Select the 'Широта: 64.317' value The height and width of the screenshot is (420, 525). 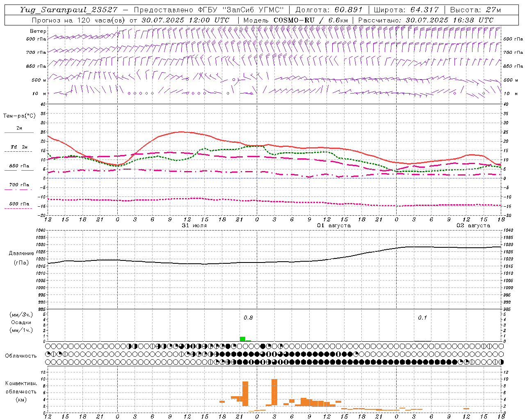pos(406,10)
